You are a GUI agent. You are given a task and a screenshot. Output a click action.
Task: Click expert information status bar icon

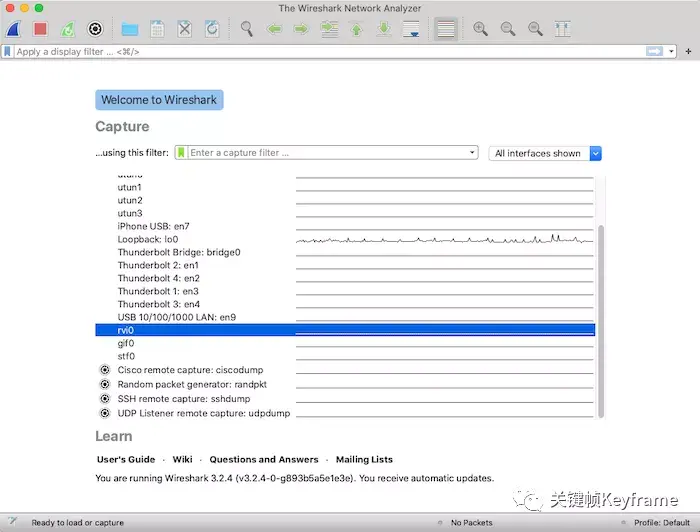[x=12, y=522]
